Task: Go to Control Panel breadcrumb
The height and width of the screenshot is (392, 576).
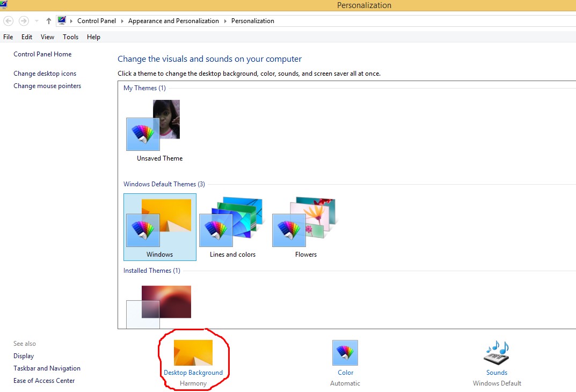Action: [x=97, y=21]
